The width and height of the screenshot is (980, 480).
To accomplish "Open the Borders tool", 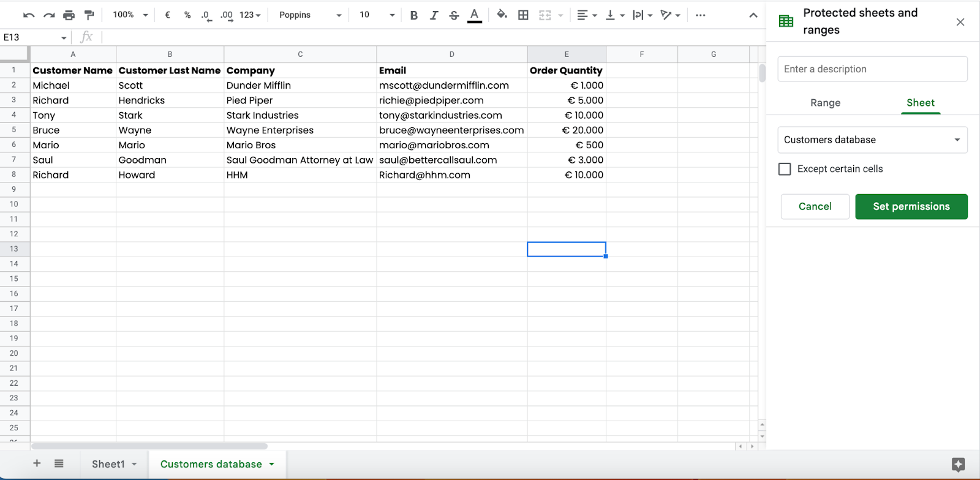I will [523, 15].
